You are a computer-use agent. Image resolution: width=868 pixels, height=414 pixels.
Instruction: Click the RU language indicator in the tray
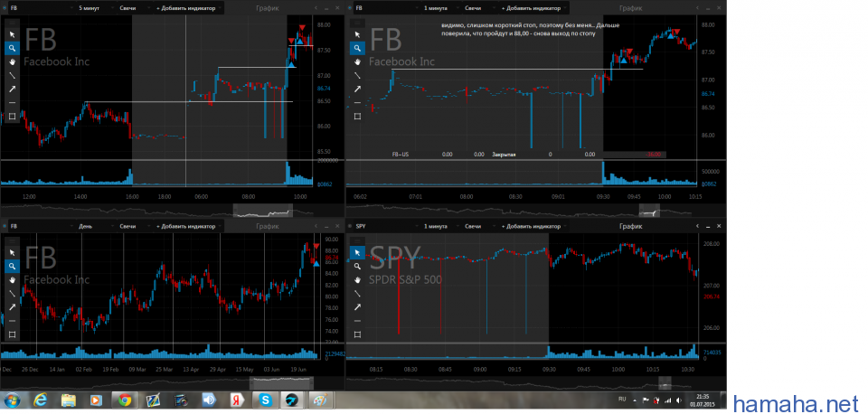pos(622,399)
